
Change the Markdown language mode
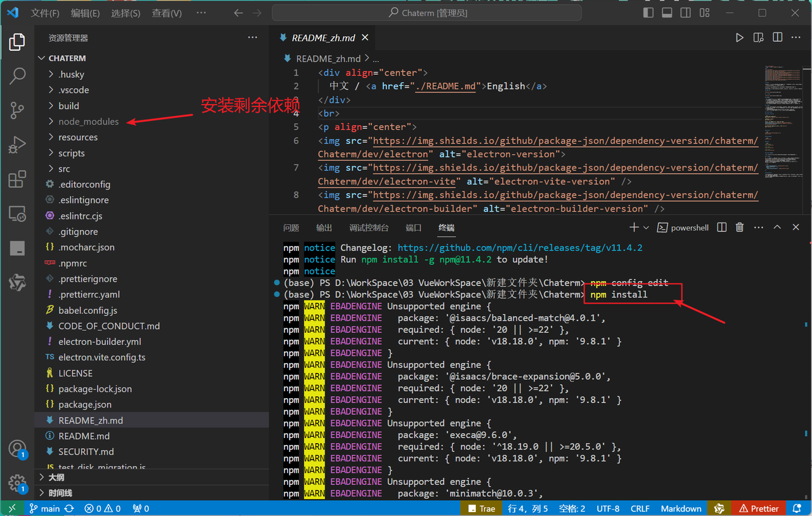(x=681, y=508)
